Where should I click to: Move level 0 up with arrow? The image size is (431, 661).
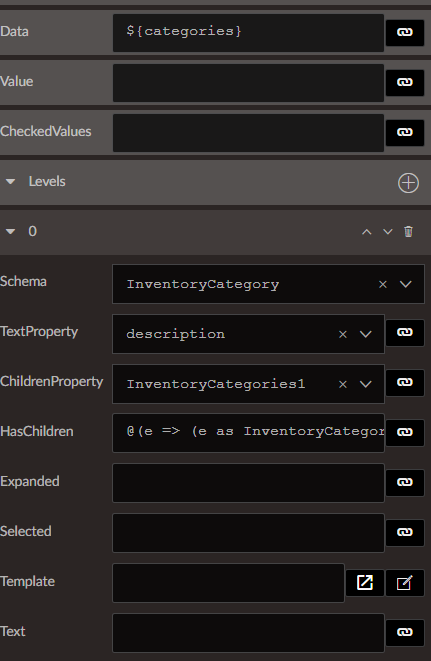click(x=366, y=232)
